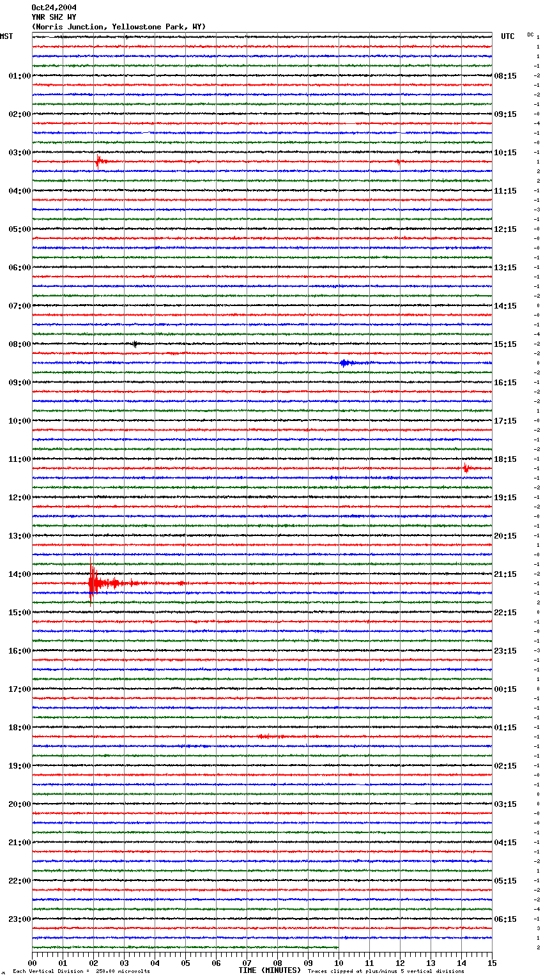Click the 12:15 UTC time label

505,229
